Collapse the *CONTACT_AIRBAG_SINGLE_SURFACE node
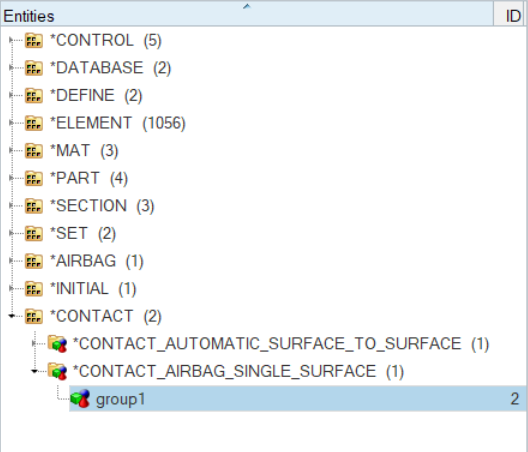 tap(34, 372)
